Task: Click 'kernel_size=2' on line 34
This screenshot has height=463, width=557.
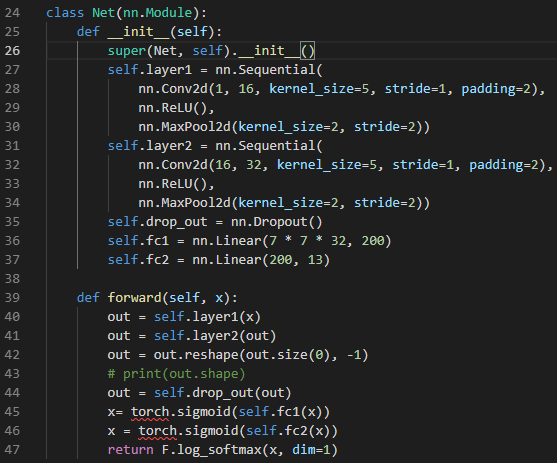Action: (x=288, y=203)
